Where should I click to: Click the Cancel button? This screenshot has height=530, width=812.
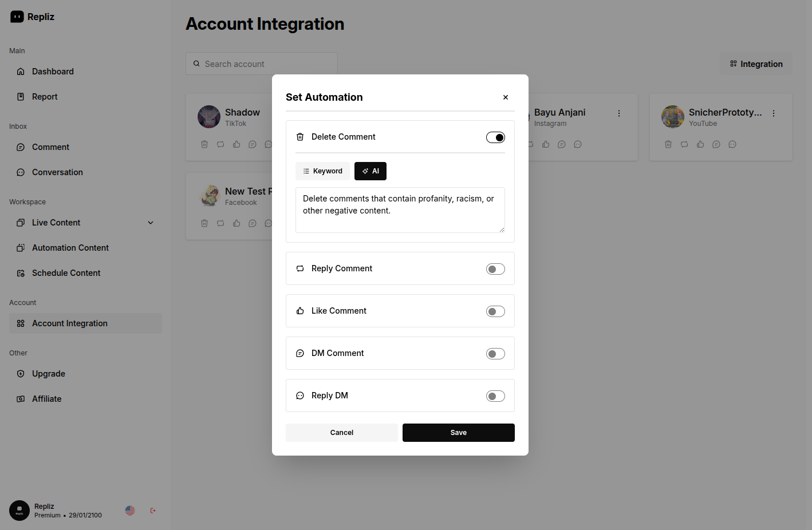(342, 433)
